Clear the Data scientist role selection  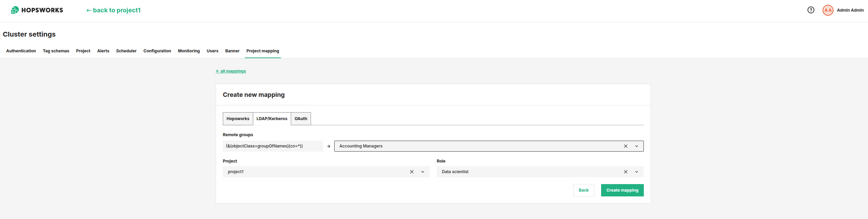pos(625,172)
